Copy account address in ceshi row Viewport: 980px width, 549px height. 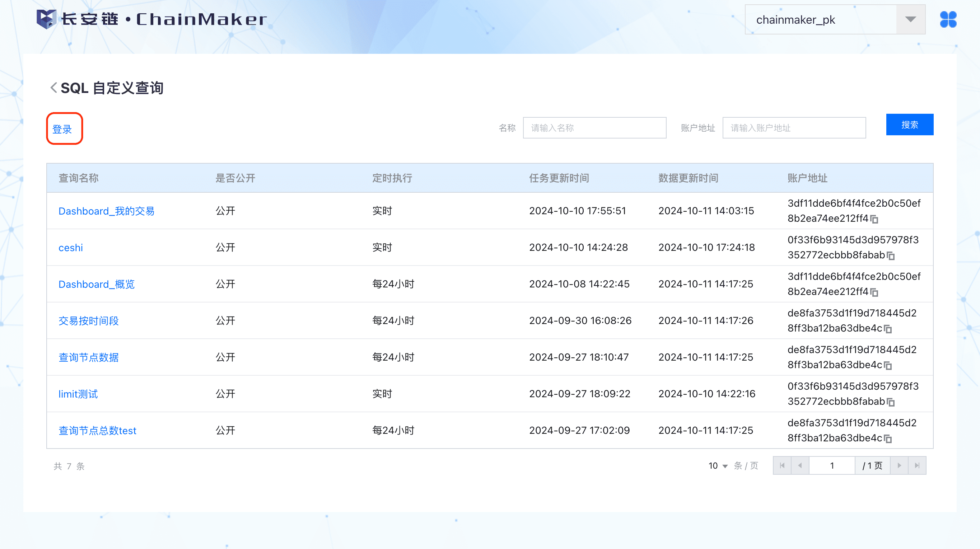(891, 256)
